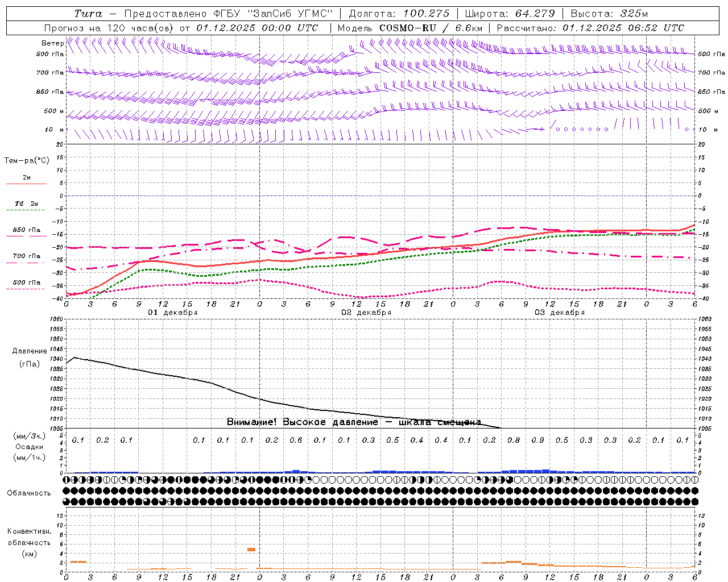Click the "500 м" wind level label on left
The height and width of the screenshot is (582, 728).
[x=54, y=111]
